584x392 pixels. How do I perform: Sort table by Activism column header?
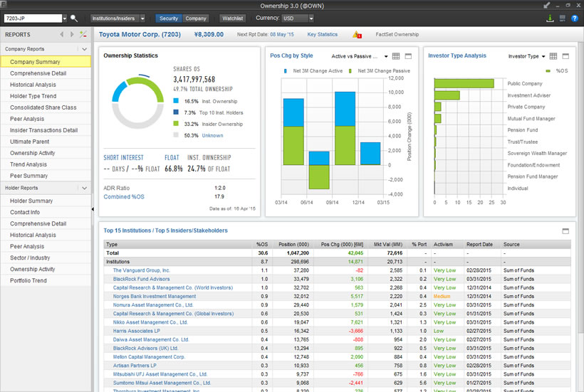click(x=443, y=244)
